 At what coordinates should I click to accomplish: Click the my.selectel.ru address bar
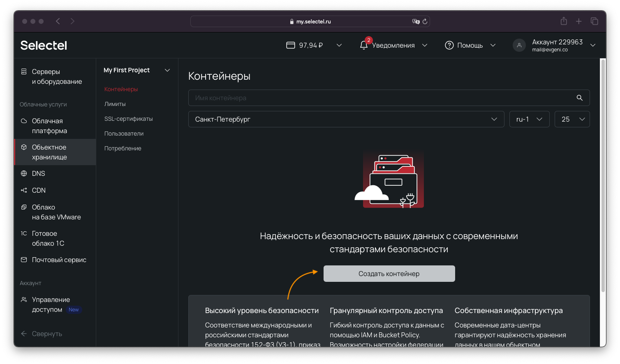(x=310, y=21)
